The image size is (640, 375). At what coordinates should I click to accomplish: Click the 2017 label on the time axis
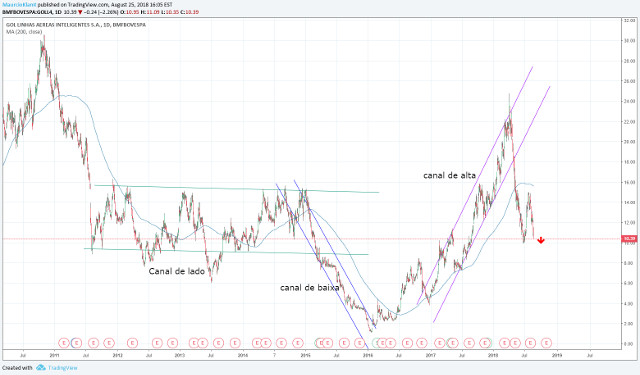click(x=431, y=355)
